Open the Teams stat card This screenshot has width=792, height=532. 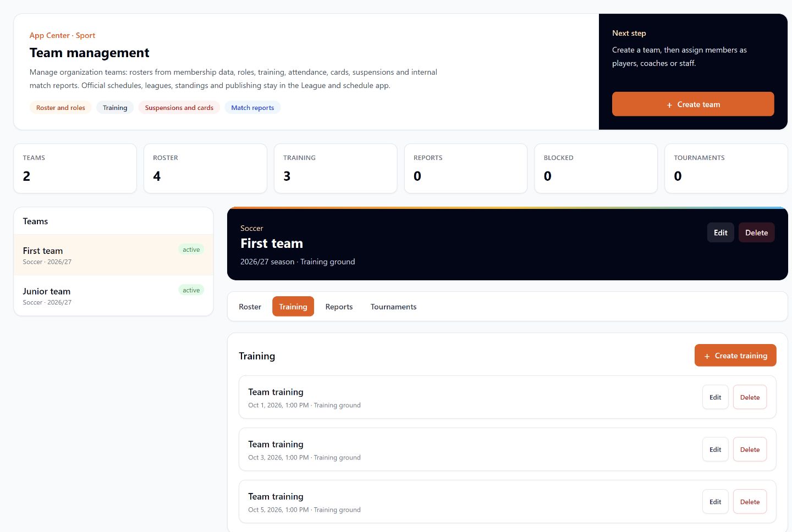75,168
